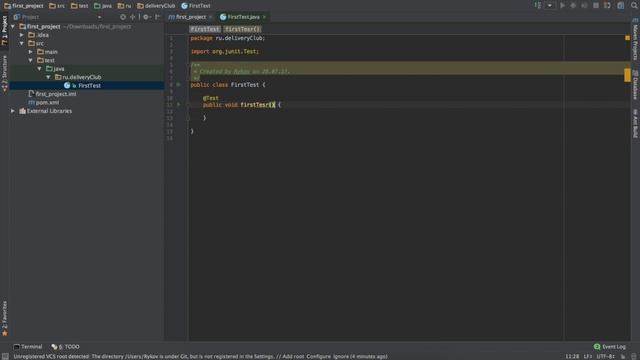The image size is (640, 360).
Task: Click the Make Project build icon
Action: pos(538,5)
